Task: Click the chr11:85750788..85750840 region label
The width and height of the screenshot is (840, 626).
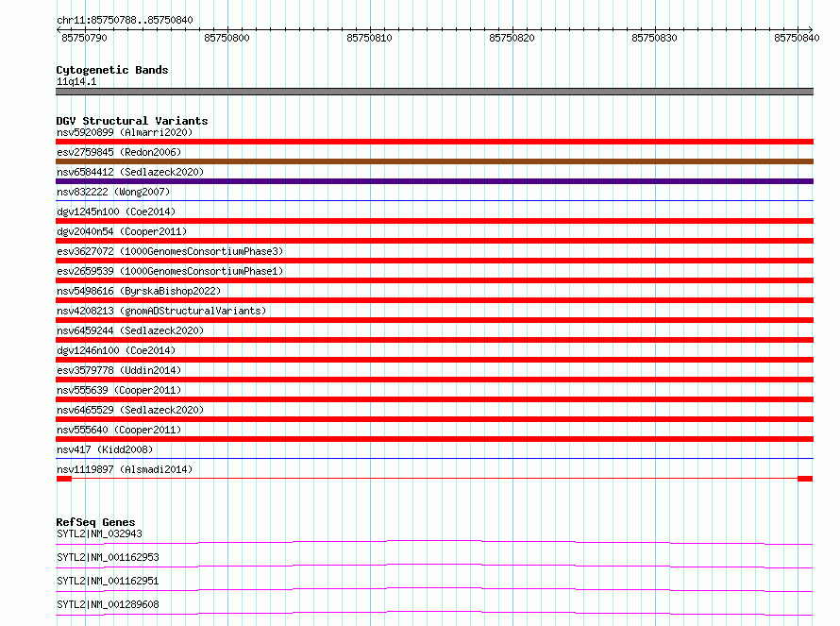Action: click(125, 20)
